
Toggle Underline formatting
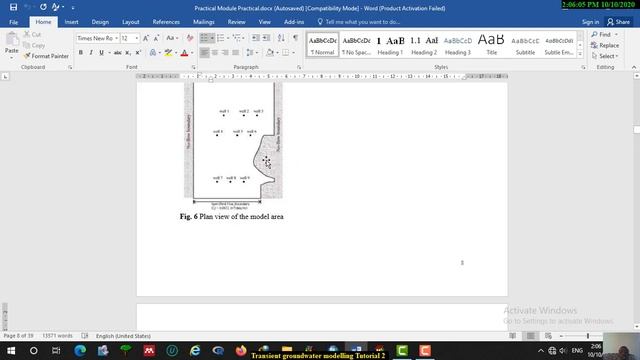pyautogui.click(x=101, y=52)
